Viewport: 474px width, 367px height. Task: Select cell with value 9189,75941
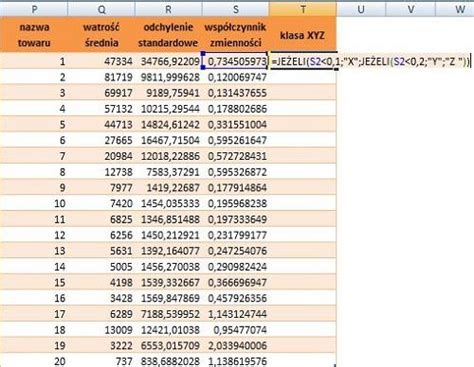pyautogui.click(x=168, y=93)
